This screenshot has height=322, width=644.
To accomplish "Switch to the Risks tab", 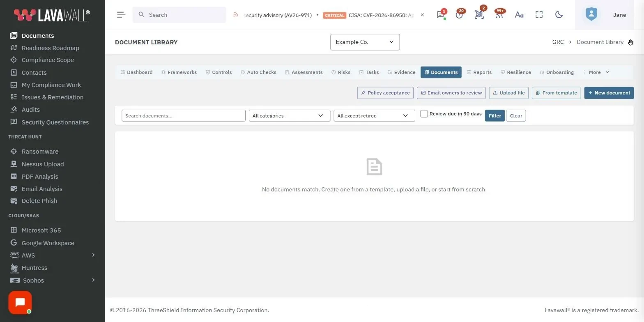I will click(x=341, y=72).
